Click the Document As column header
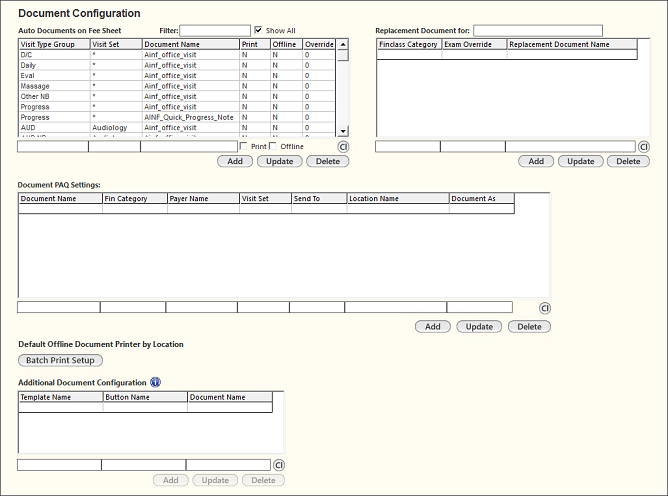This screenshot has width=668, height=496. point(482,199)
